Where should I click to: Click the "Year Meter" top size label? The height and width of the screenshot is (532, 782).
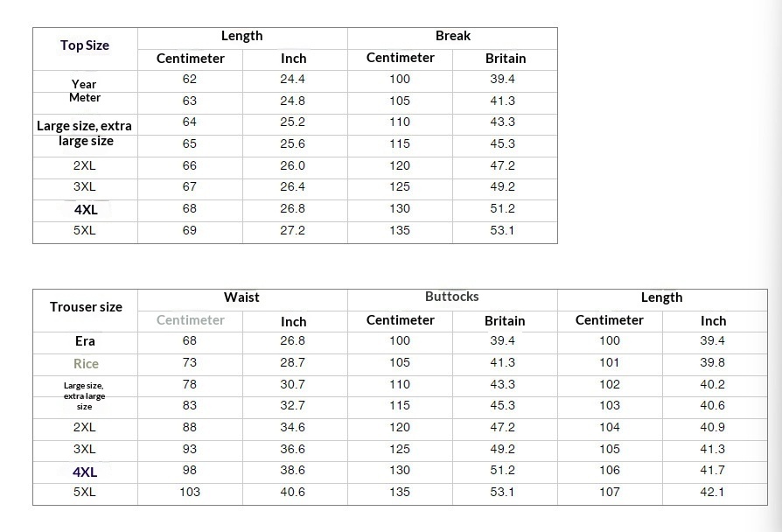(x=85, y=91)
